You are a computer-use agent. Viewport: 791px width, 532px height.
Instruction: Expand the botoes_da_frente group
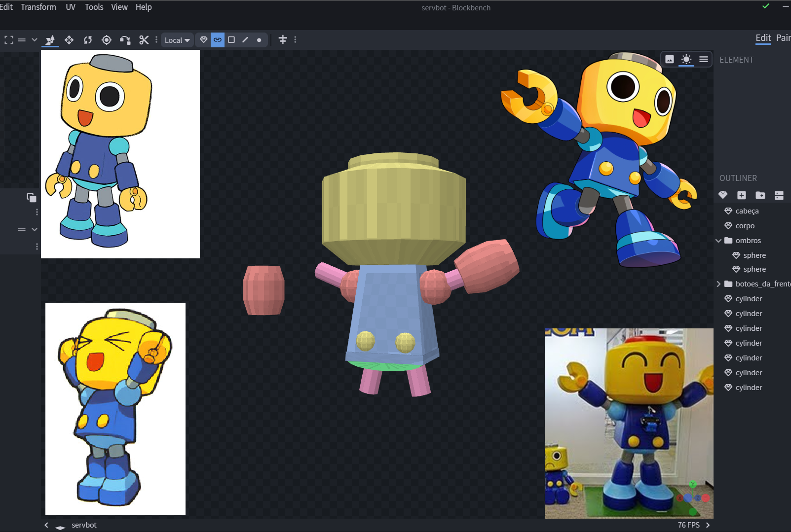click(718, 284)
